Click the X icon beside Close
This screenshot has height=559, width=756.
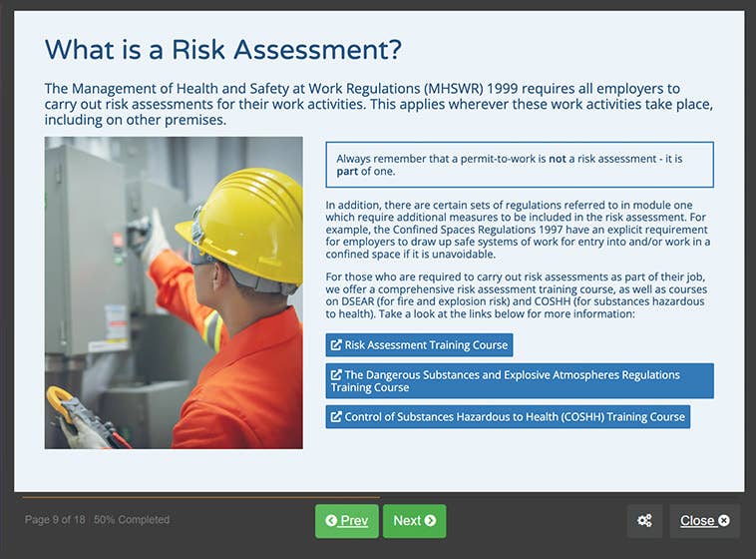724,521
